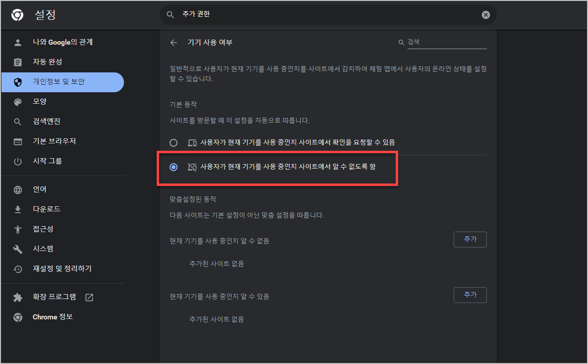The height and width of the screenshot is (364, 588).
Task: Select radio for site confirmation allowed option
Action: 174,142
